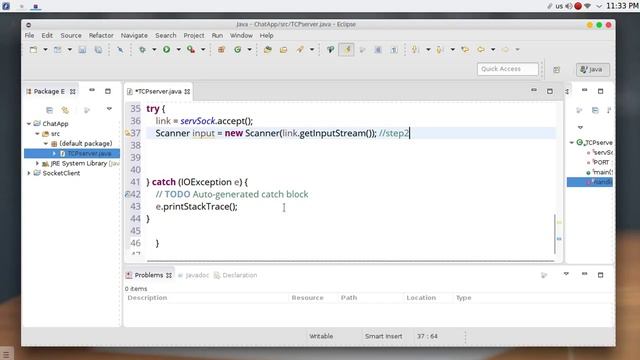Select TCPserver.java in Package Explorer
Viewport: 640px width, 360px height.
pos(72,153)
